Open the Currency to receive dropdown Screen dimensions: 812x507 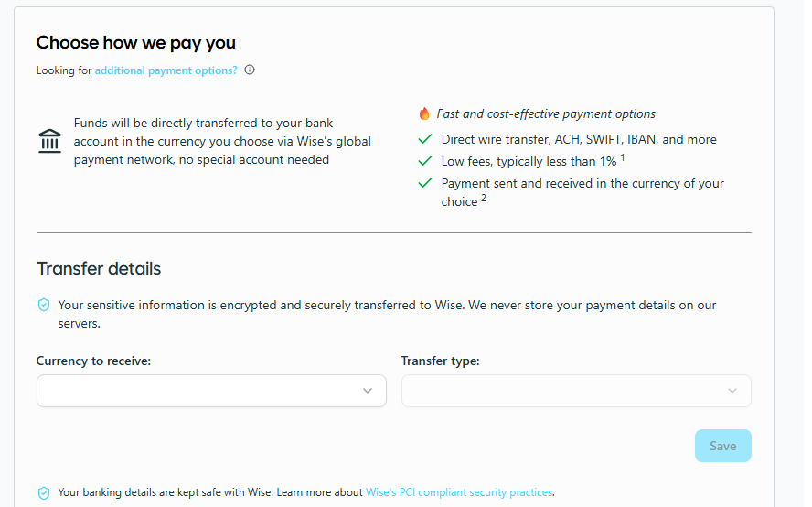click(211, 391)
